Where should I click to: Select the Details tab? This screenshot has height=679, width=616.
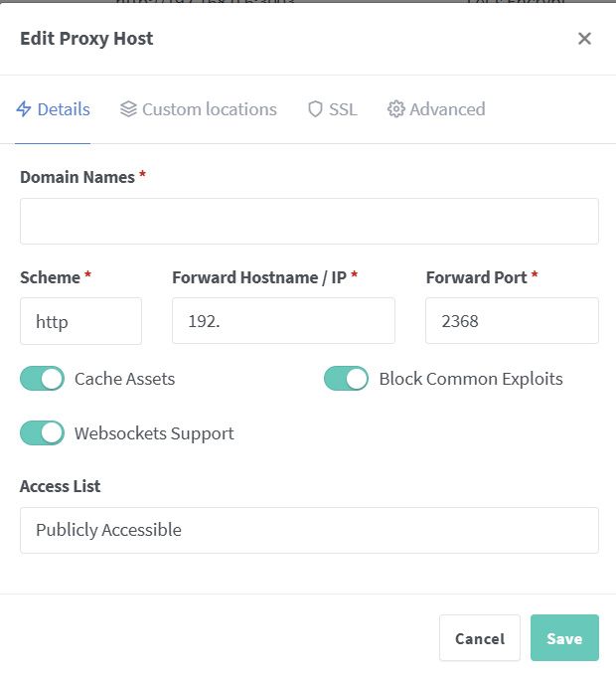pyautogui.click(x=63, y=109)
